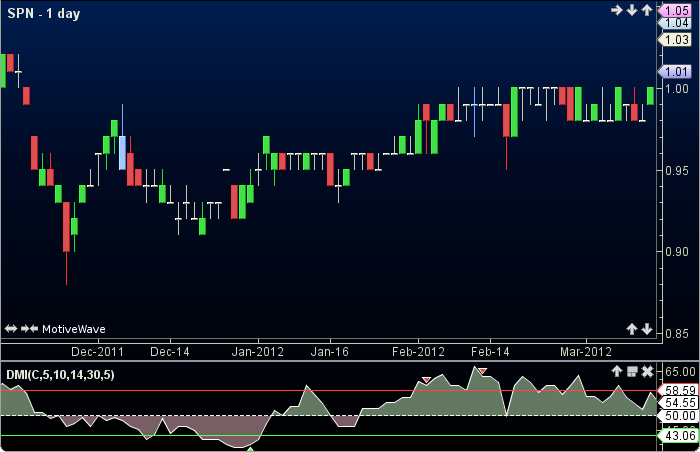Click the 0.85 price axis value
The width and height of the screenshot is (700, 452).
click(x=677, y=334)
